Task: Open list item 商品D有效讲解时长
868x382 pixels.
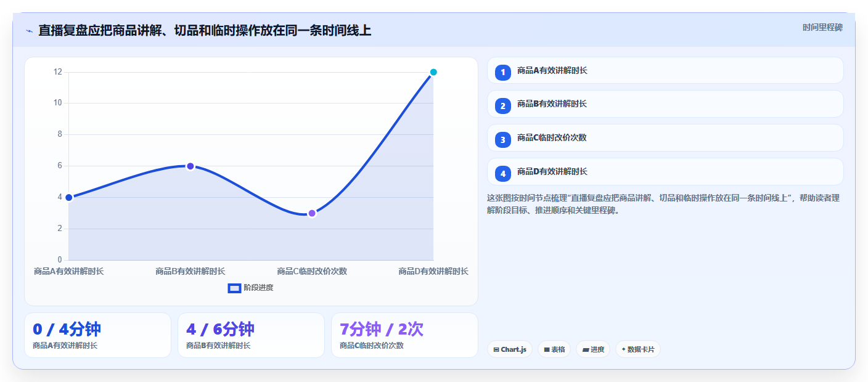Action: 665,172
